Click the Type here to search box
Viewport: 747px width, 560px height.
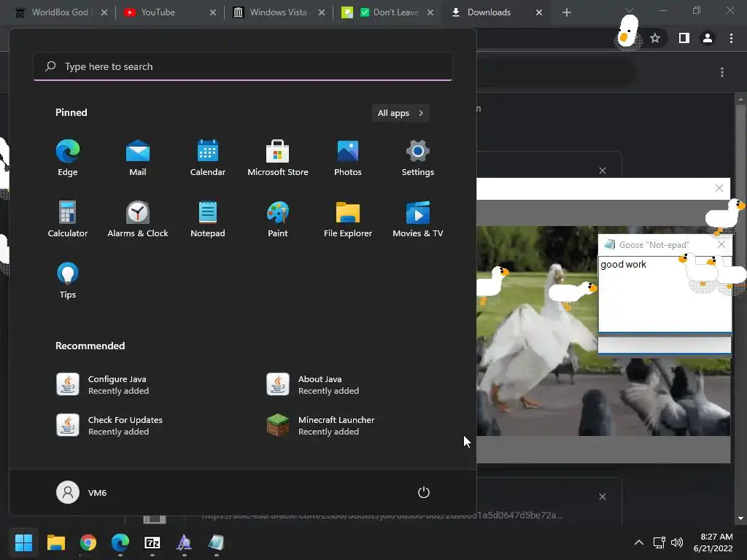click(243, 66)
